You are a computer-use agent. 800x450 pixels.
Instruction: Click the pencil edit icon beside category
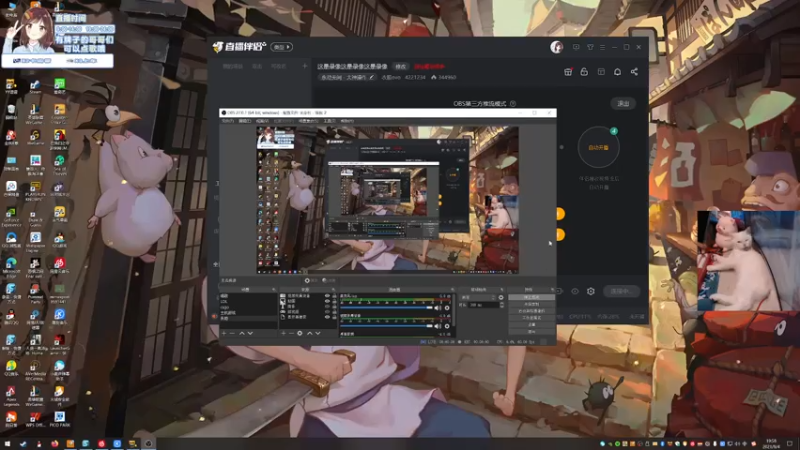[x=371, y=78]
